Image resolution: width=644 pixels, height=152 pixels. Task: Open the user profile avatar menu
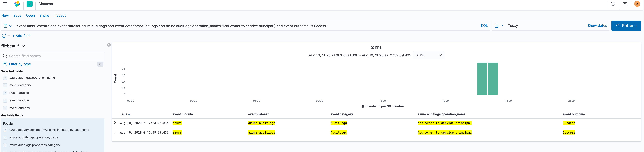coord(637,4)
